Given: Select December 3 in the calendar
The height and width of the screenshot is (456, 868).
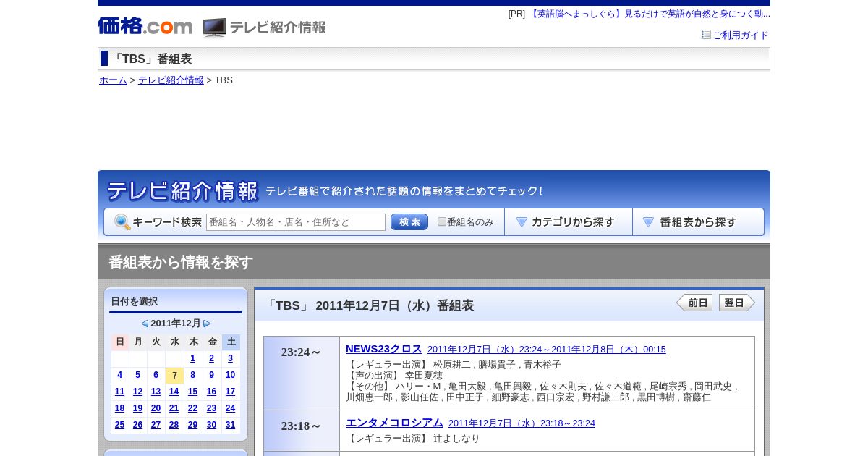Looking at the screenshot, I should pos(230,358).
